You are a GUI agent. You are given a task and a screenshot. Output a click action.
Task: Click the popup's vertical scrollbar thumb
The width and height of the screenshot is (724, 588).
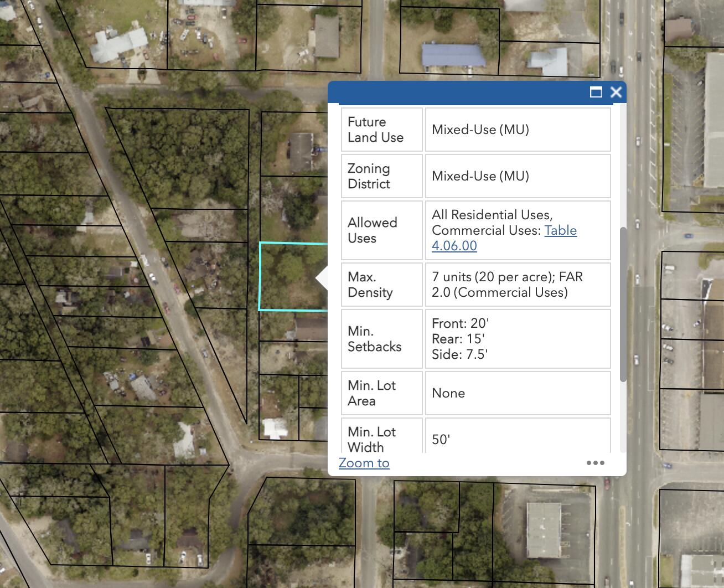click(x=623, y=304)
